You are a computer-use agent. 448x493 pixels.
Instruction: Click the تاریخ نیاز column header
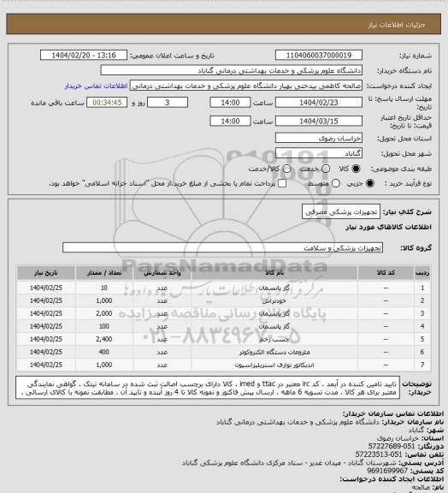coord(46,273)
